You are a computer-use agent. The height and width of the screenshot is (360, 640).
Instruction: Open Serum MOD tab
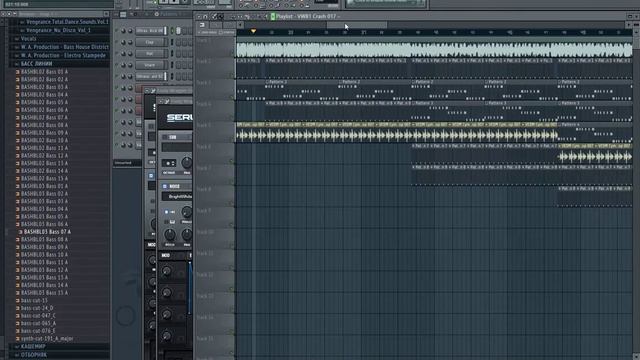pos(165,256)
